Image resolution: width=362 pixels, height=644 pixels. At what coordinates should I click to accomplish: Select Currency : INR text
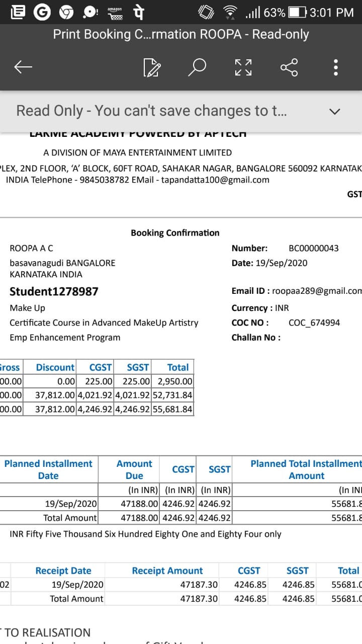260,308
